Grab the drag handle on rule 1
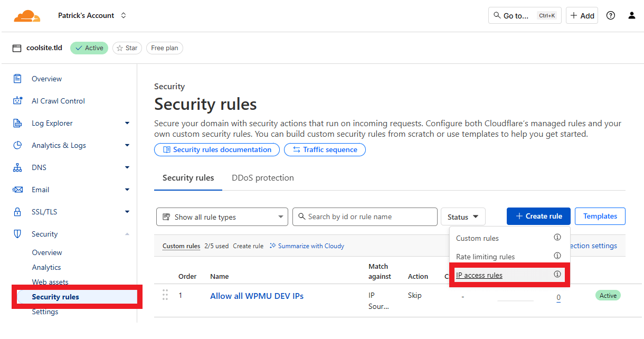The height and width of the screenshot is (339, 644). (165, 295)
